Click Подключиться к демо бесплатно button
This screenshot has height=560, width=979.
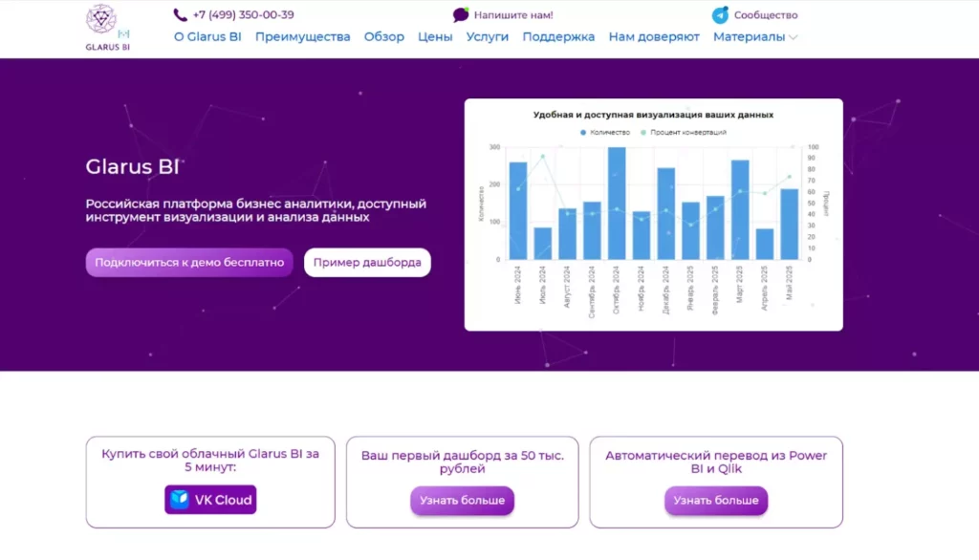click(189, 262)
